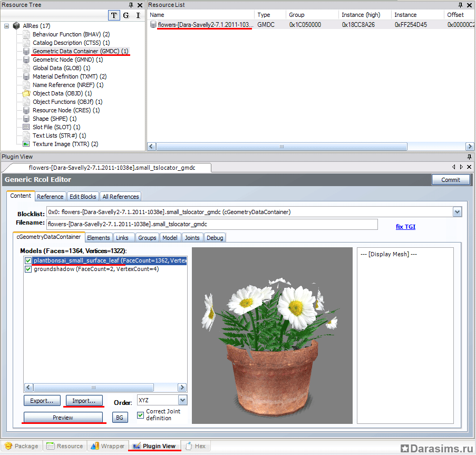This screenshot has height=455, width=476.
Task: Select Object Data (OBJD) folder icon
Action: 26,93
